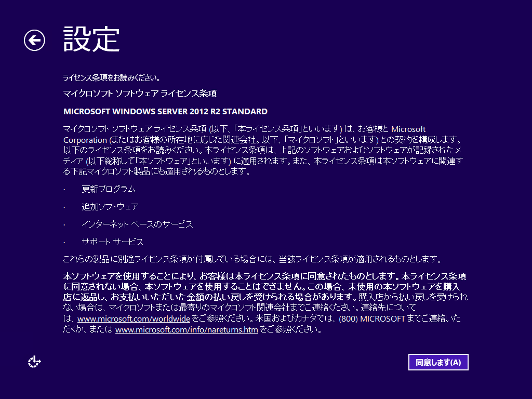Viewport: 532px width, 399px height.
Task: Open the www.microsoft.com/info/nareturns.htm link
Action: click(x=187, y=329)
